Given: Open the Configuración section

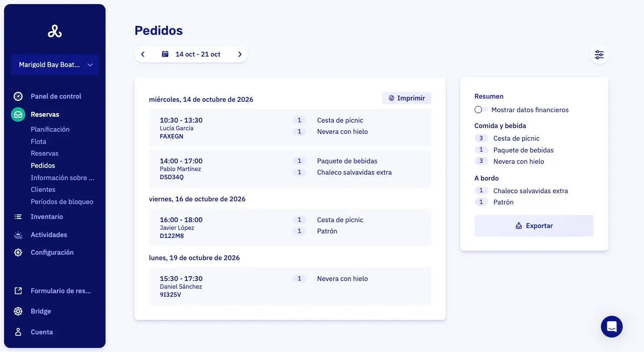Looking at the screenshot, I should (x=52, y=252).
